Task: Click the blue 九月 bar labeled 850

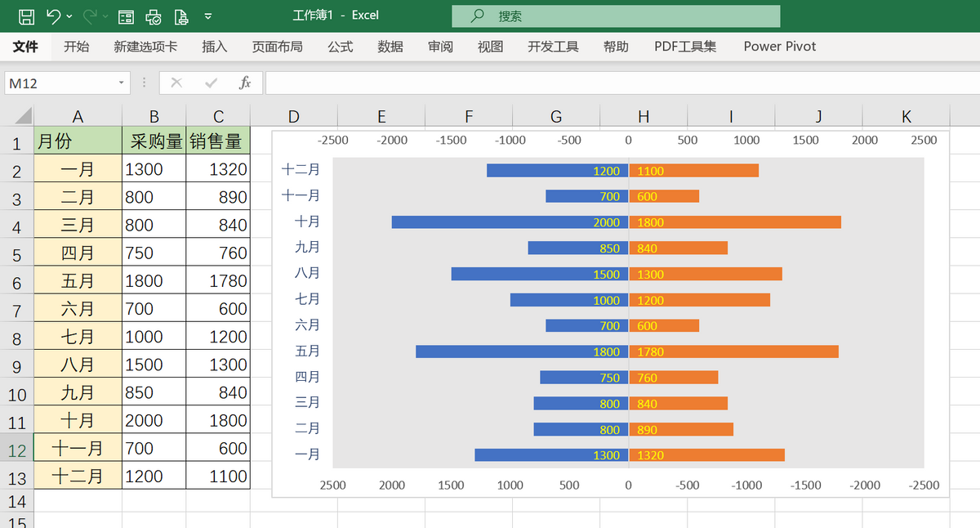Action: (578, 248)
